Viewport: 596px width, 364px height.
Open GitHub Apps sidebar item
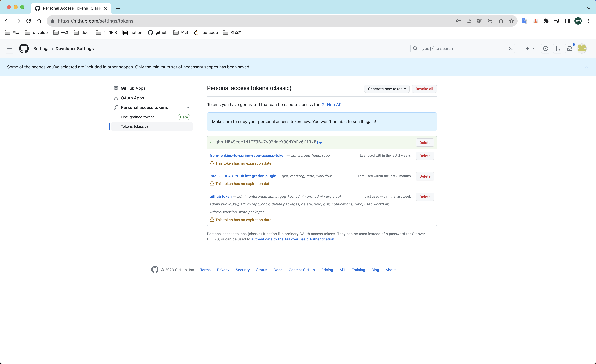pyautogui.click(x=133, y=88)
